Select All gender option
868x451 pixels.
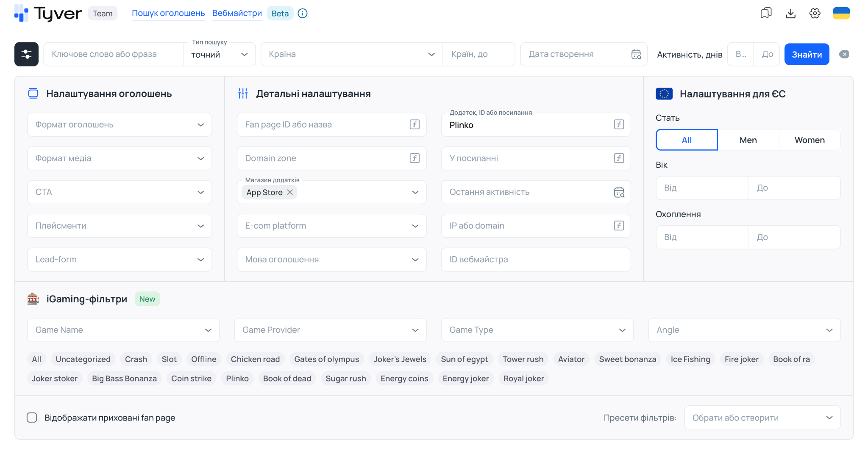[x=687, y=140]
